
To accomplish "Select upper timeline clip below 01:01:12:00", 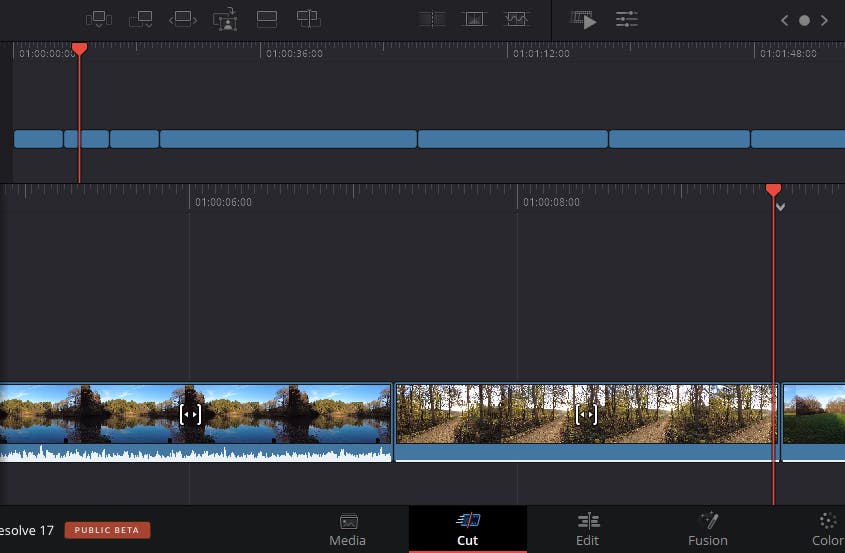I will (x=513, y=139).
